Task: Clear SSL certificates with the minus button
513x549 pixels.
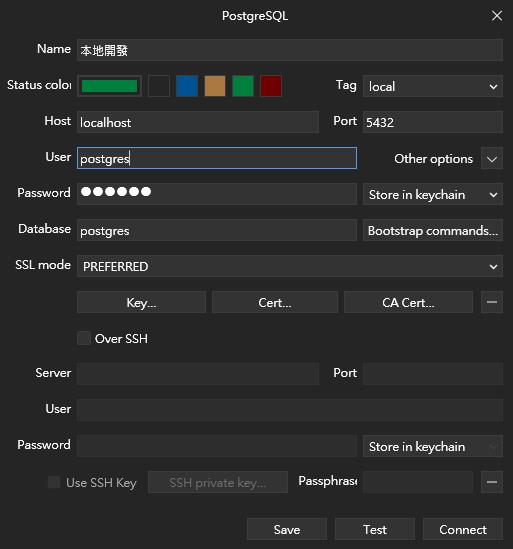Action: 492,302
